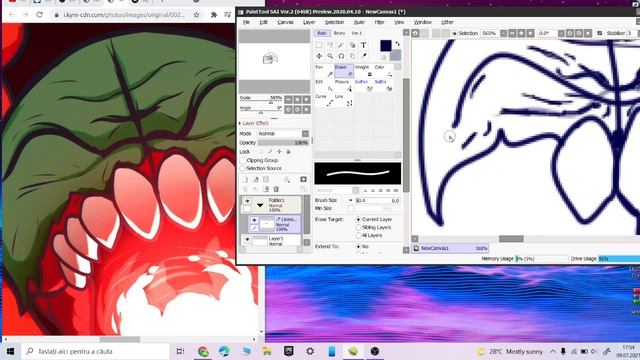The image size is (640, 360).
Task: Click the dark navy foreground color swatch
Action: (x=386, y=45)
